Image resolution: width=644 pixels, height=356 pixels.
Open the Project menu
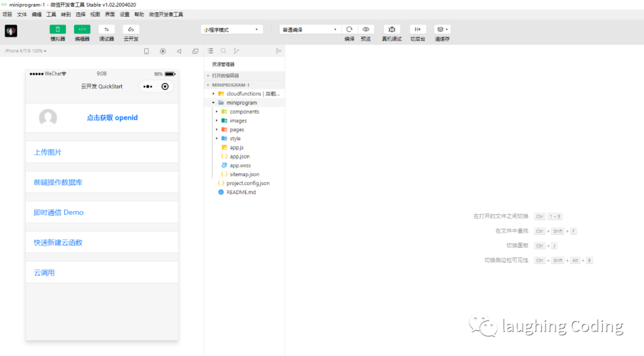point(7,14)
